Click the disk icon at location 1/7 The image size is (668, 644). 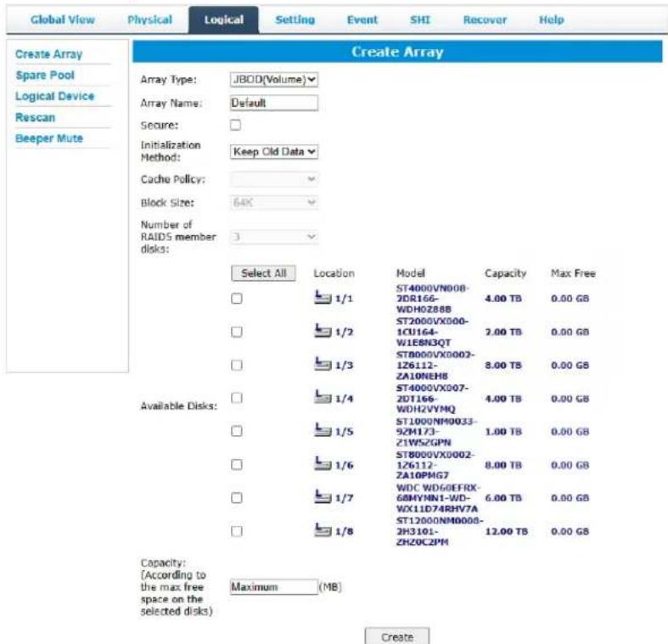pos(323,496)
